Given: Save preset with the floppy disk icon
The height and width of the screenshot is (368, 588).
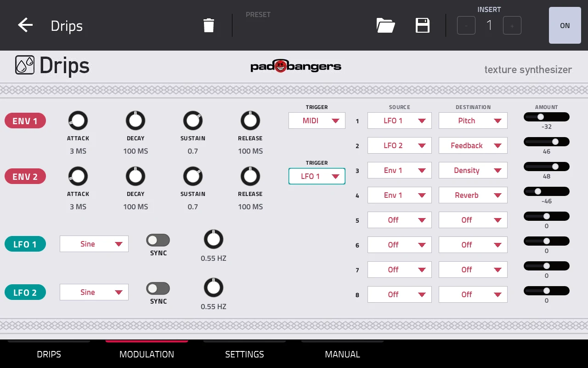Looking at the screenshot, I should click(x=423, y=25).
